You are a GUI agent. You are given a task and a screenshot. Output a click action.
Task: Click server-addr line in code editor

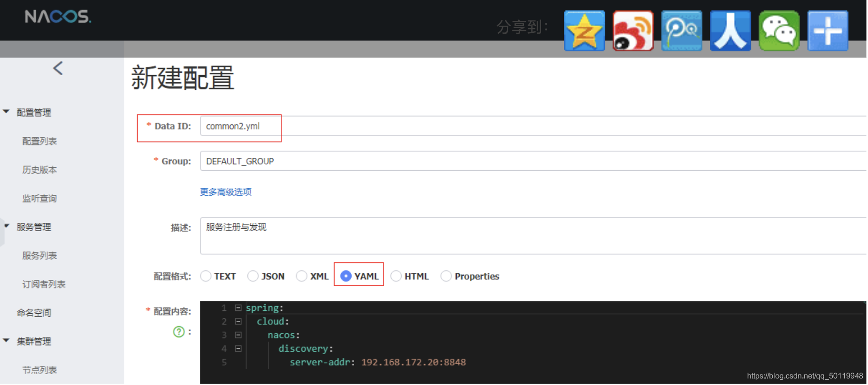(x=378, y=362)
